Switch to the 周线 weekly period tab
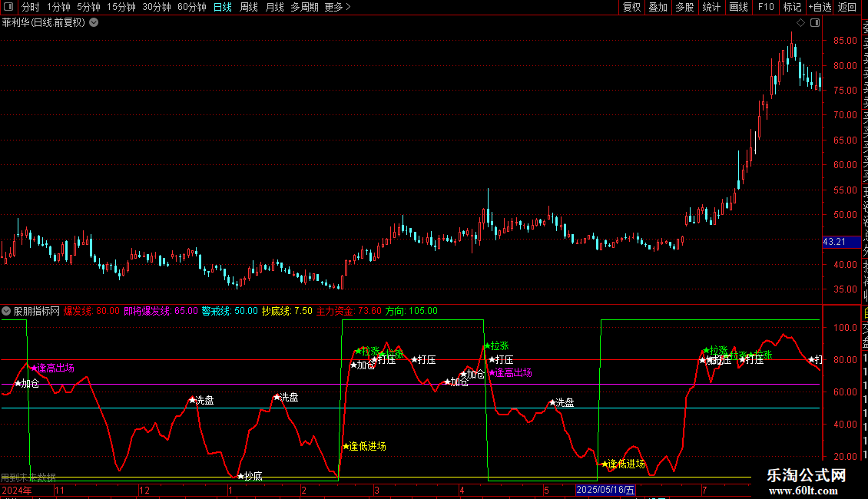868x499 pixels. coord(249,7)
